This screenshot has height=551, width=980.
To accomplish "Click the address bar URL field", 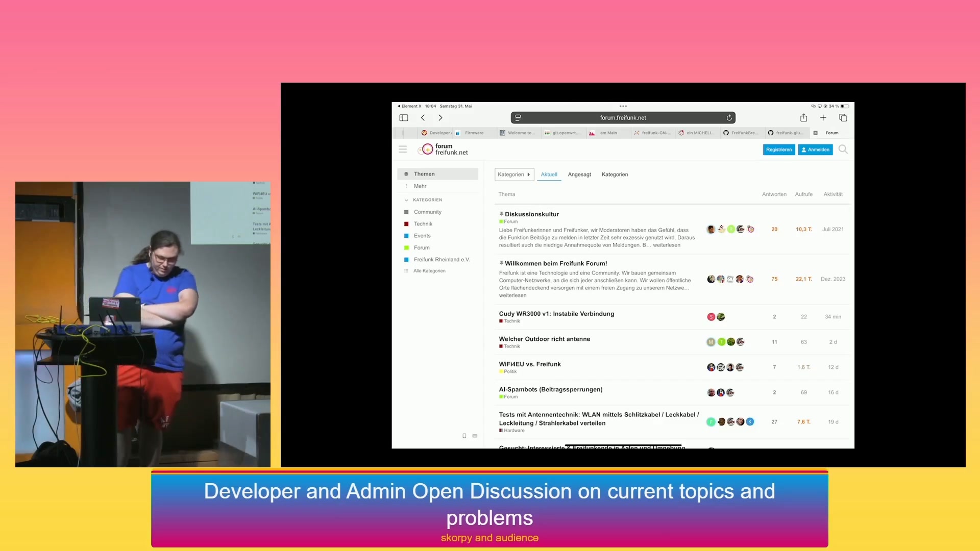I will (622, 118).
